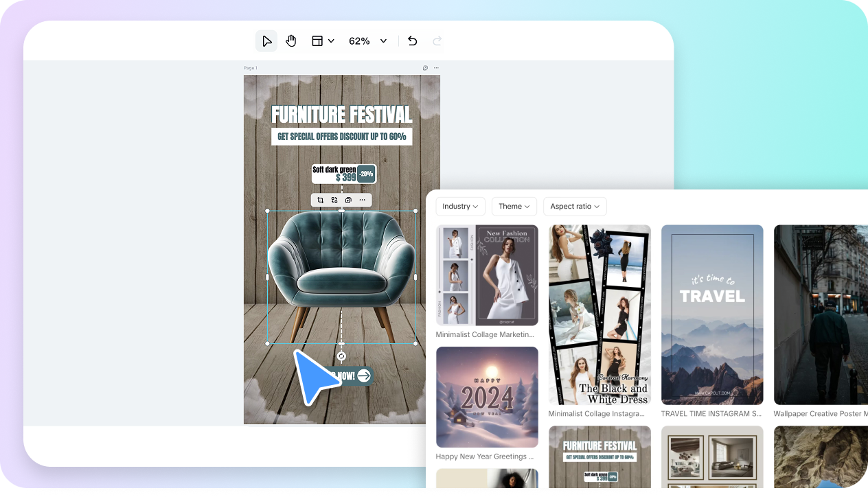Choose the Happy New Year Greetings template

click(487, 397)
